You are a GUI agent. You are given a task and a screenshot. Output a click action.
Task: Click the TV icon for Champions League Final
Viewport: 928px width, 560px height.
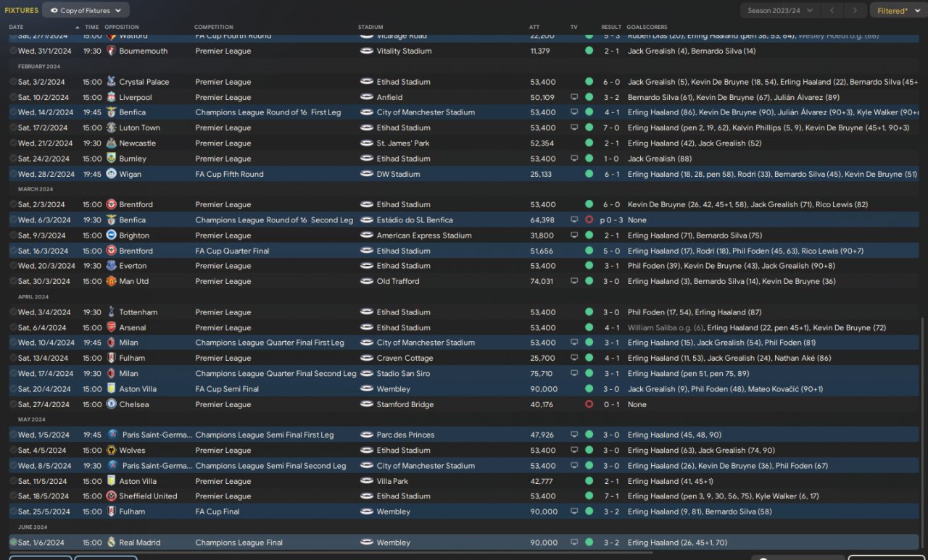coord(574,543)
